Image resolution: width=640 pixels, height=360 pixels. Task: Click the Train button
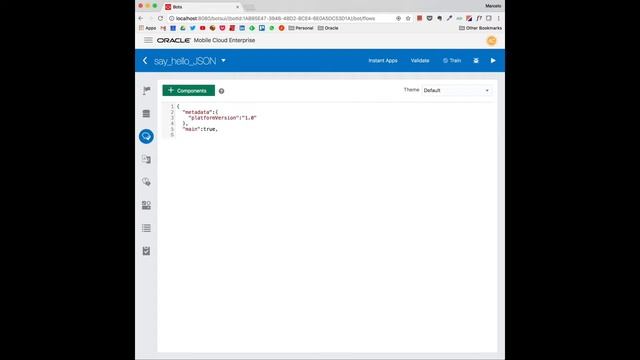[x=452, y=60]
